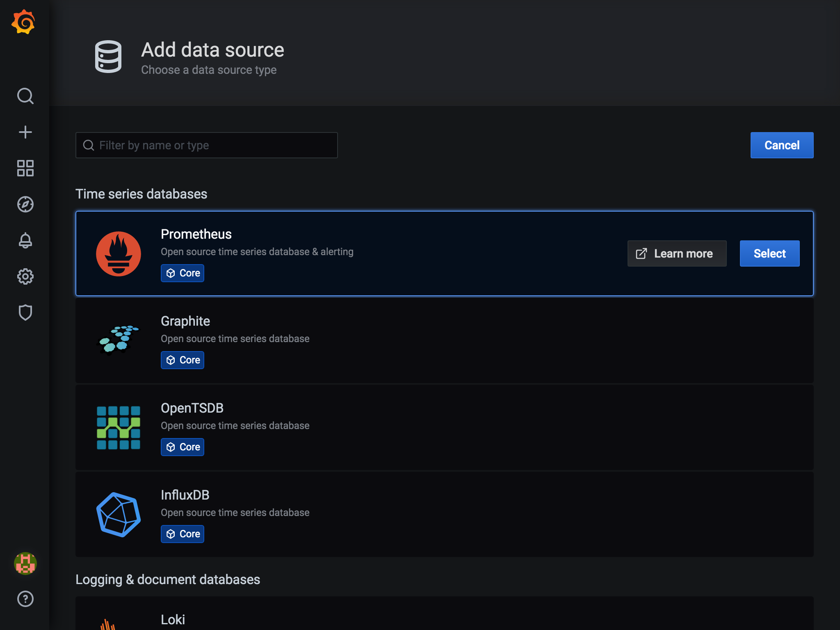Open Configuration gear icon
Screen dimensions: 840x630
[25, 276]
